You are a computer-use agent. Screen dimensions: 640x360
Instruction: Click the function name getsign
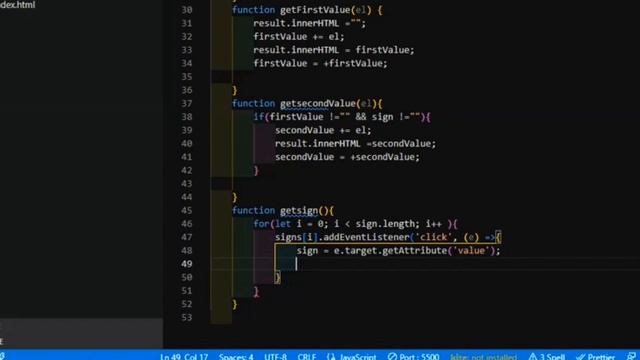coord(299,210)
